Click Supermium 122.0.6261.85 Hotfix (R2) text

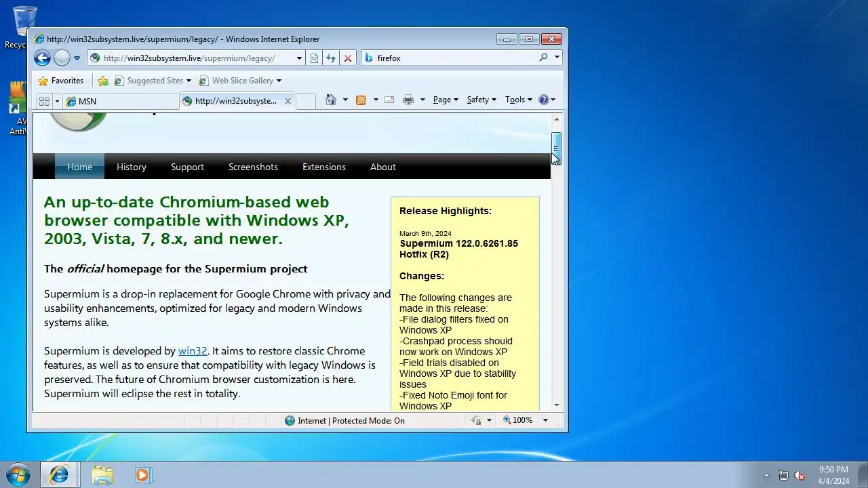click(x=458, y=249)
